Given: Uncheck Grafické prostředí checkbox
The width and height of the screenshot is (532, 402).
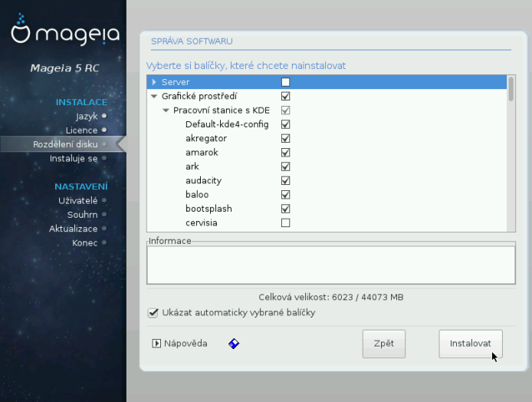Looking at the screenshot, I should click(285, 96).
